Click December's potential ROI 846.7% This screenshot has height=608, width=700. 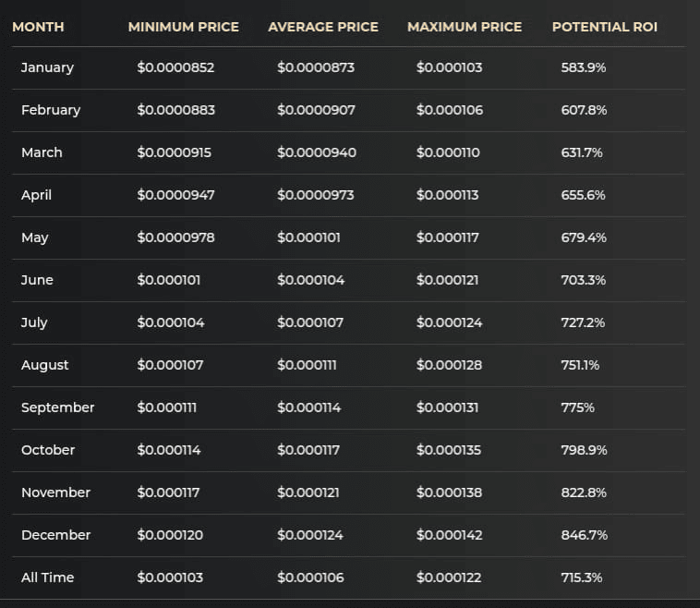(584, 535)
